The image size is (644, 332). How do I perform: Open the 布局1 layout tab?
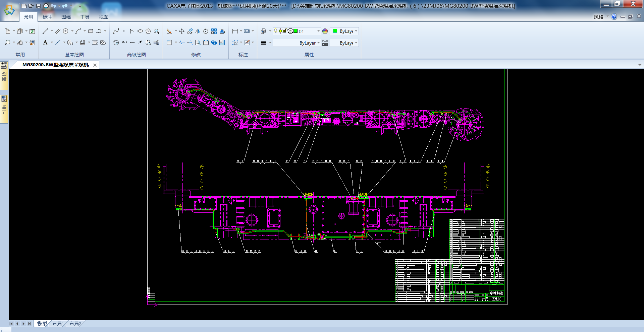[58, 324]
